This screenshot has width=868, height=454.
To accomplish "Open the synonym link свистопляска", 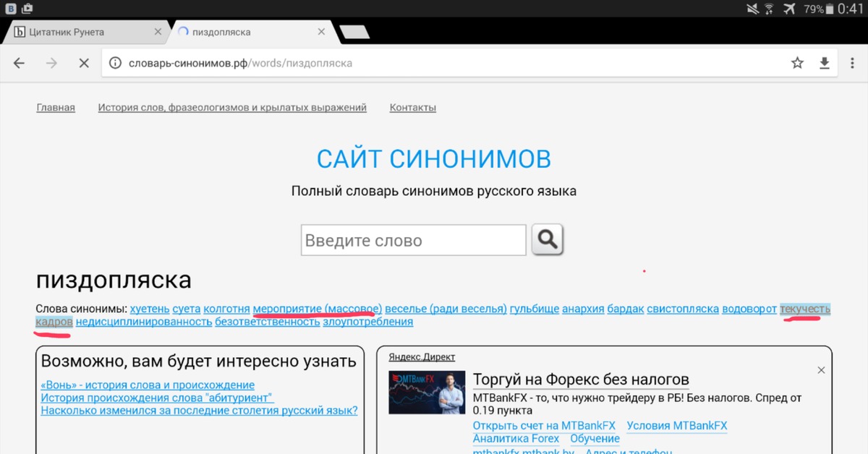I will coord(683,309).
